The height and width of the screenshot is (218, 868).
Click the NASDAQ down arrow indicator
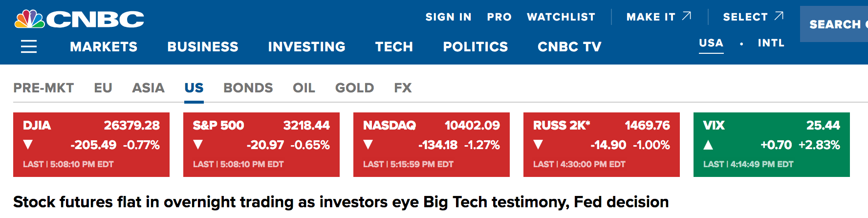pos(368,145)
